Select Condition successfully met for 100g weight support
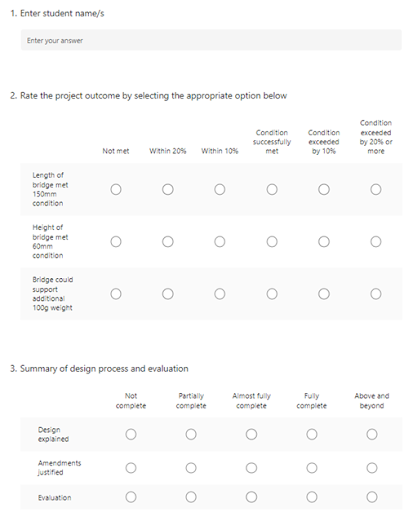Image resolution: width=413 pixels, height=512 pixels. 272,294
